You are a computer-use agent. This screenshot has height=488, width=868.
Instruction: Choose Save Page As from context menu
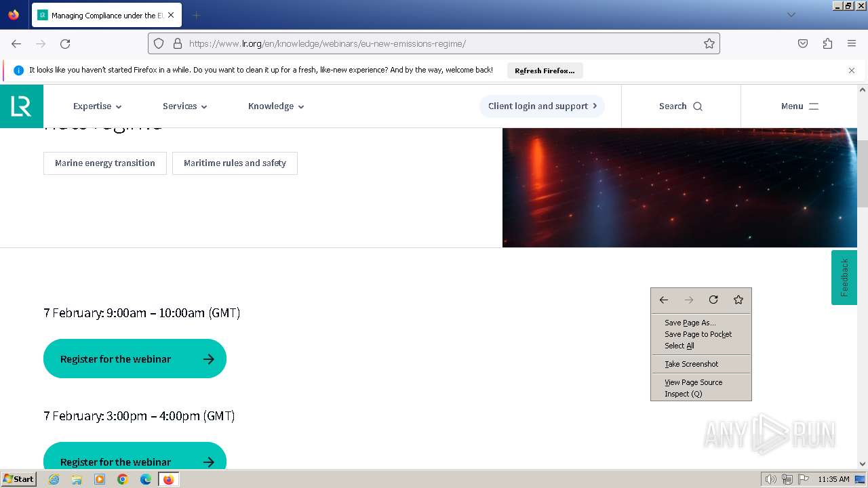tap(701, 323)
